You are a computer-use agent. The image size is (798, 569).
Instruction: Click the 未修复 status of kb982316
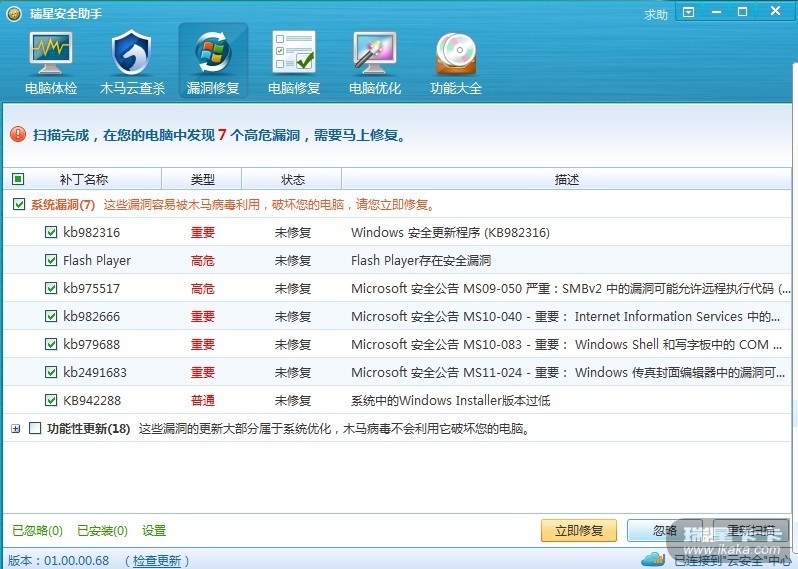coord(293,233)
